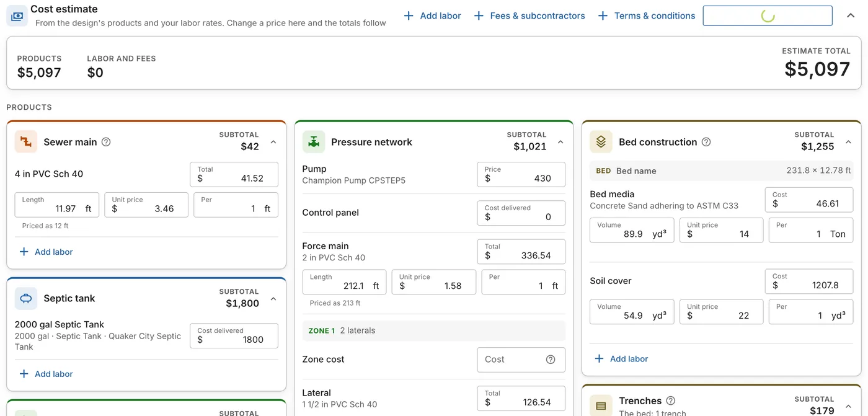Click the Trenches card icon
The image size is (868, 416).
click(x=601, y=405)
